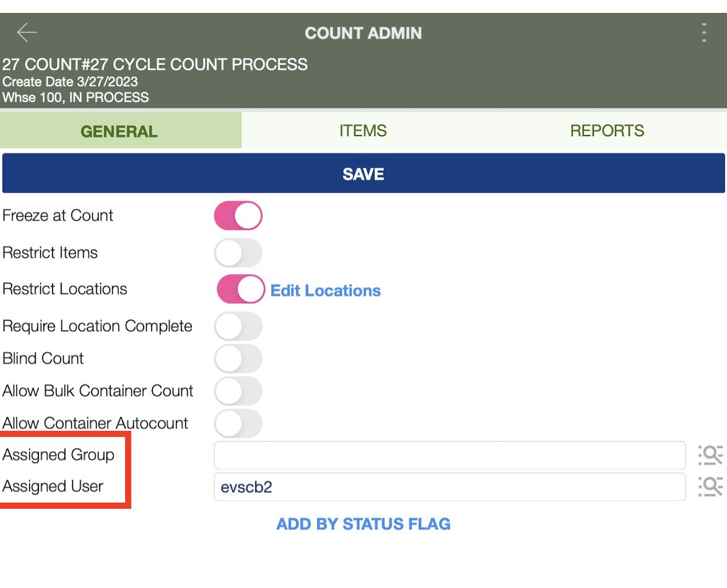Screen dimensions: 727x588
Task: Toggle Allow Container Autocount on
Action: [238, 423]
